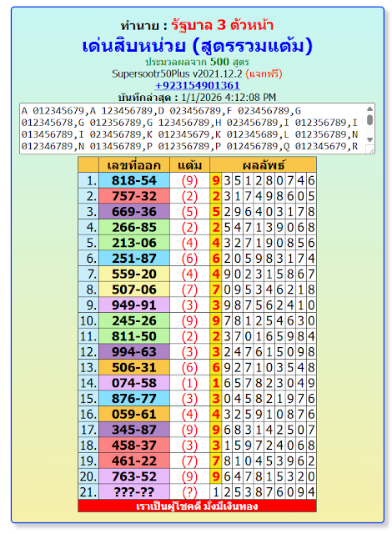Select draw number 213-06
Screen dimensions: 392x534
click(x=134, y=243)
